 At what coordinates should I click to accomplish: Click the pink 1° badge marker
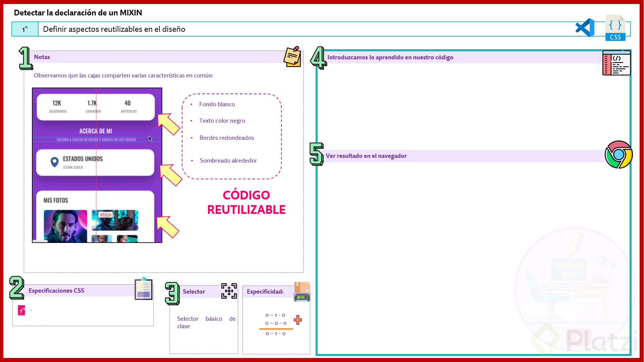[x=21, y=310]
